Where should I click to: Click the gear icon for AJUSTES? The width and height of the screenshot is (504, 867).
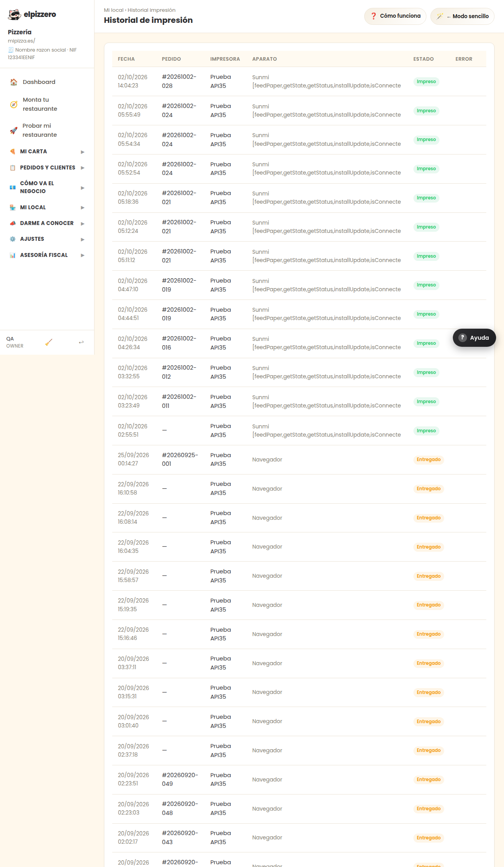13,239
